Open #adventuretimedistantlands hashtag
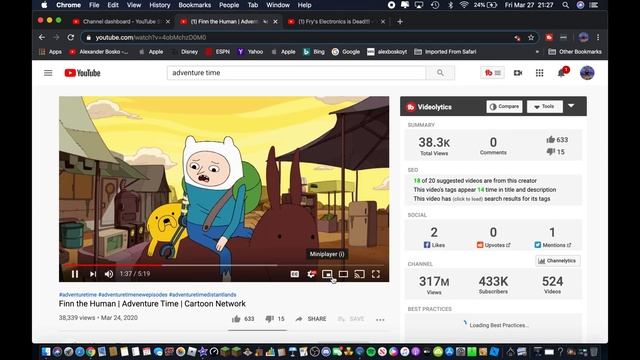 pyautogui.click(x=202, y=295)
